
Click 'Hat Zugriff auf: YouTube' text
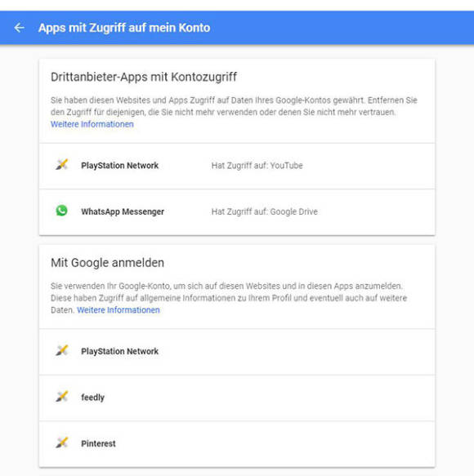pos(257,166)
